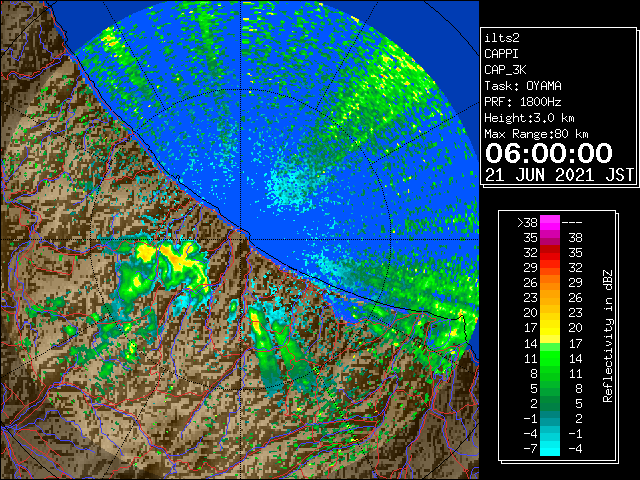This screenshot has height=480, width=640.
Task: Click the CAP_3K label
Action: tap(505, 70)
